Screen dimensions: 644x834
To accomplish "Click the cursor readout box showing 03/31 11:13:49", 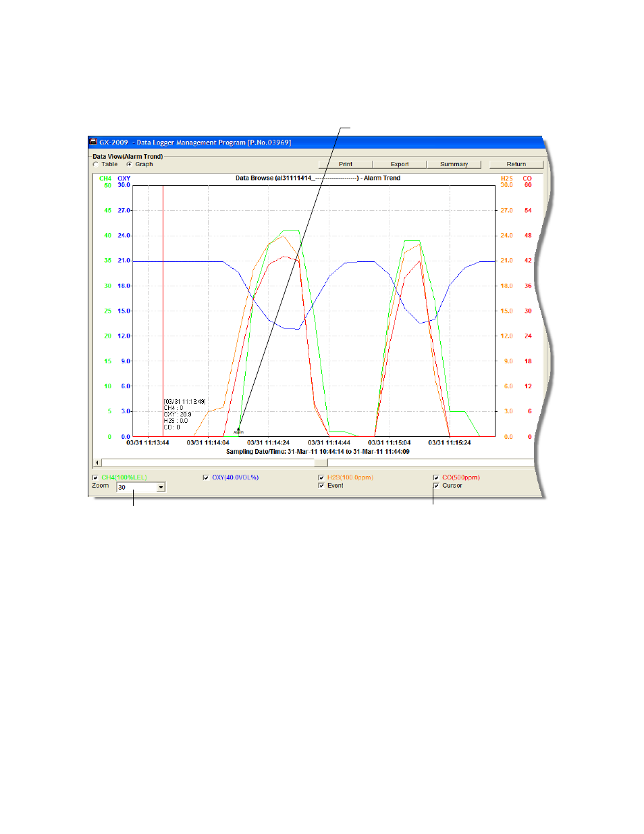I will coord(184,414).
